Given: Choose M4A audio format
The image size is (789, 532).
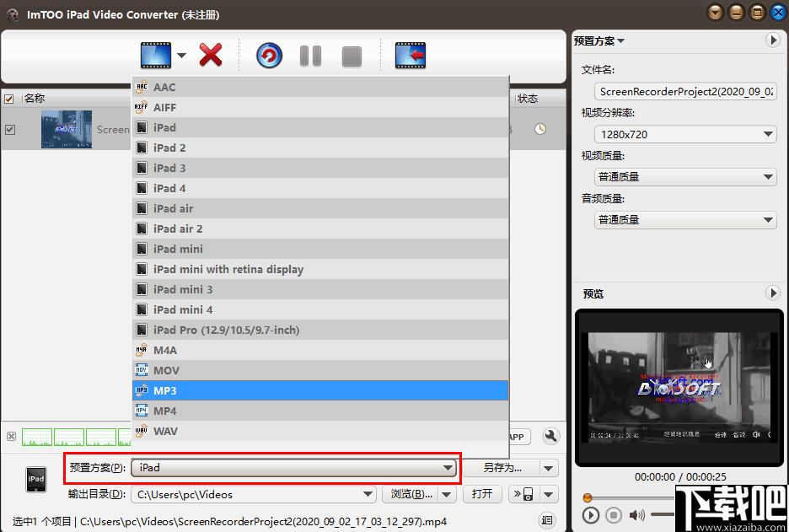Looking at the screenshot, I should click(x=320, y=350).
